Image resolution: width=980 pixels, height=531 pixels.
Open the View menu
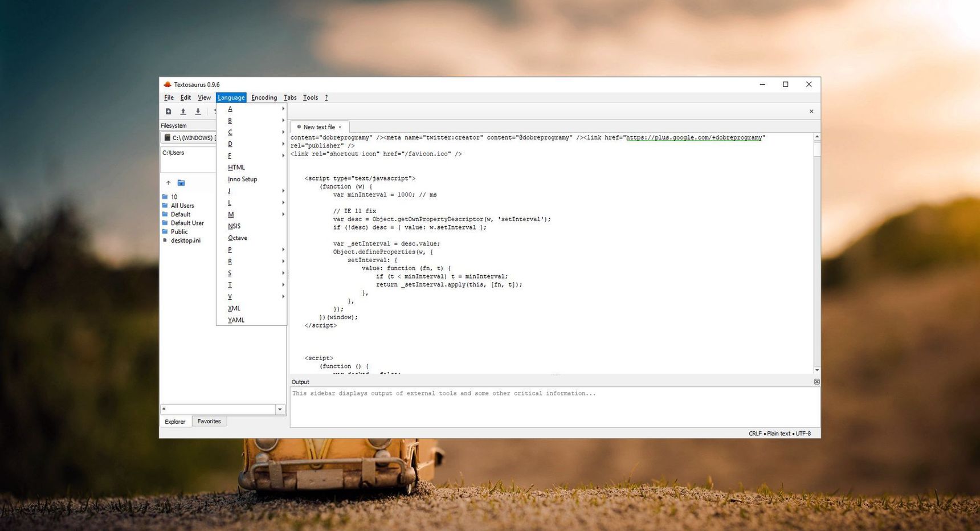tap(204, 97)
